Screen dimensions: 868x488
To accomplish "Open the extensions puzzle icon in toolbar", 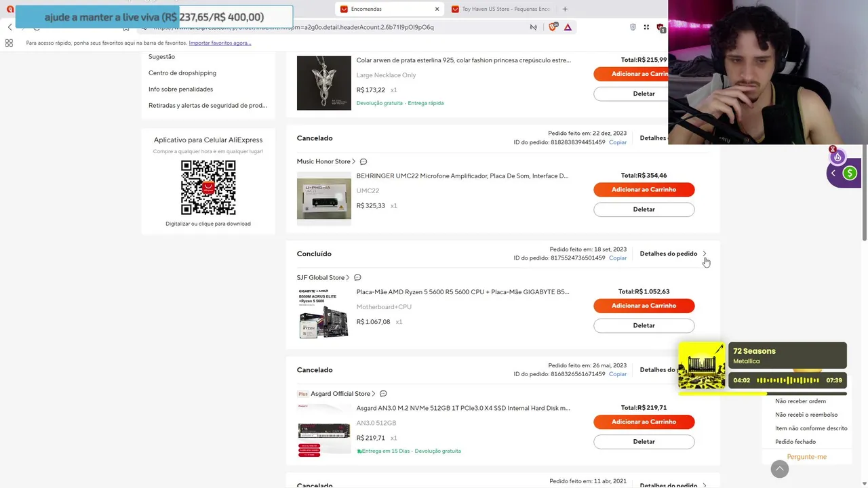I will click(646, 27).
